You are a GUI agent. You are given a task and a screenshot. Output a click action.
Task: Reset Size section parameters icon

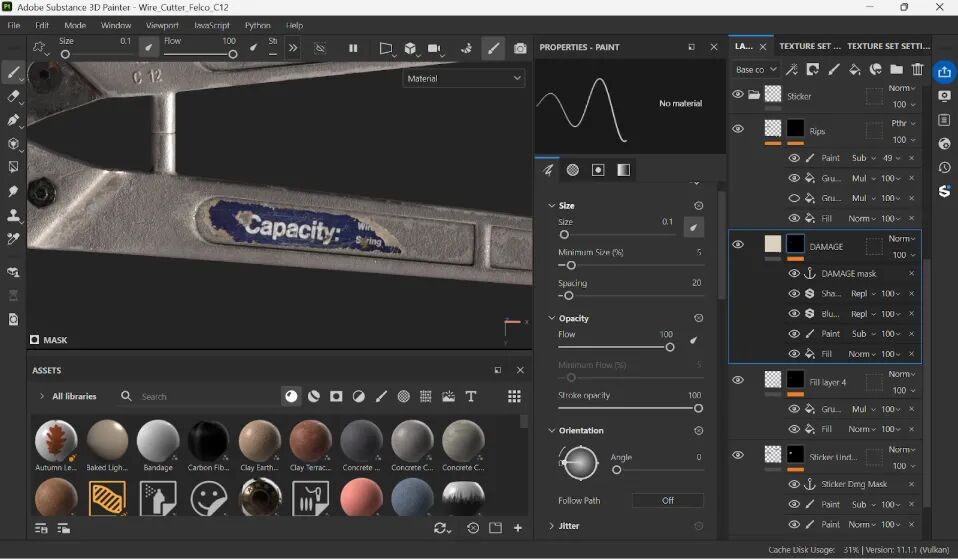tap(698, 206)
